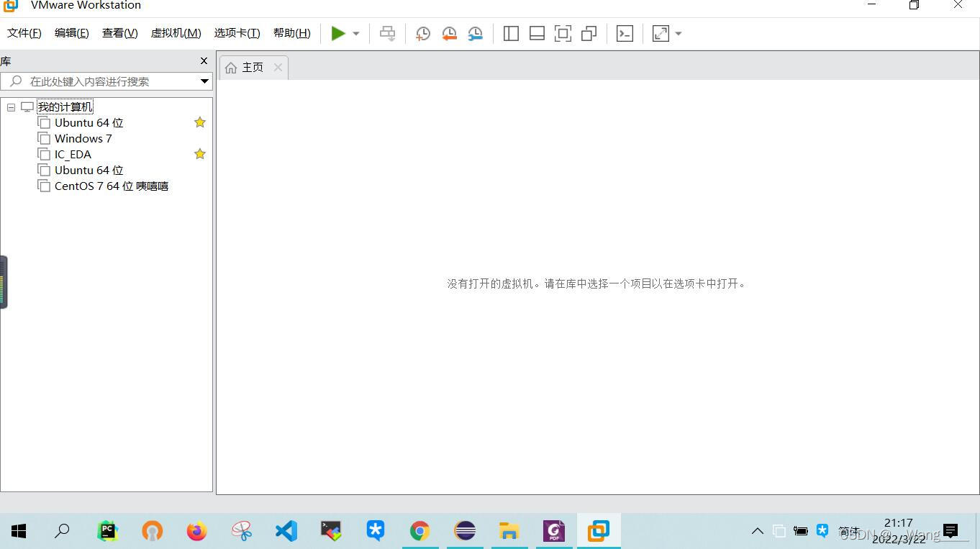Open PyCharm from the taskbar
This screenshot has width=980, height=549.
[107, 531]
